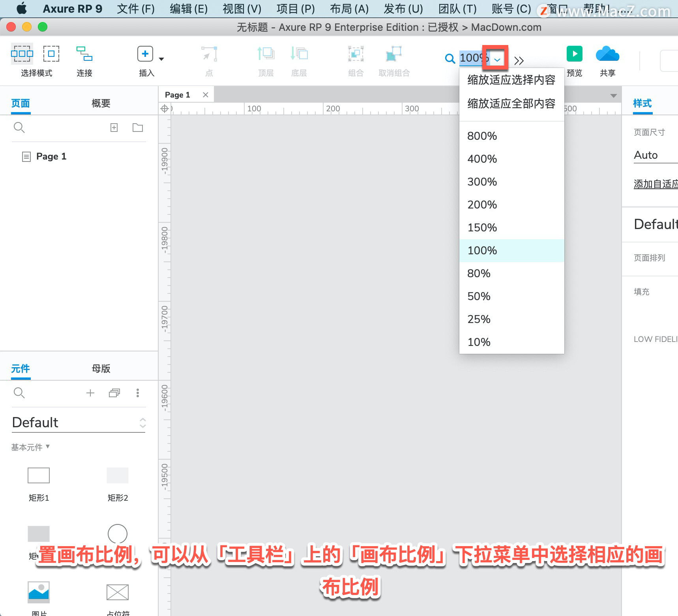Select 200% zoom level
Image resolution: width=678 pixels, height=616 pixels.
511,205
